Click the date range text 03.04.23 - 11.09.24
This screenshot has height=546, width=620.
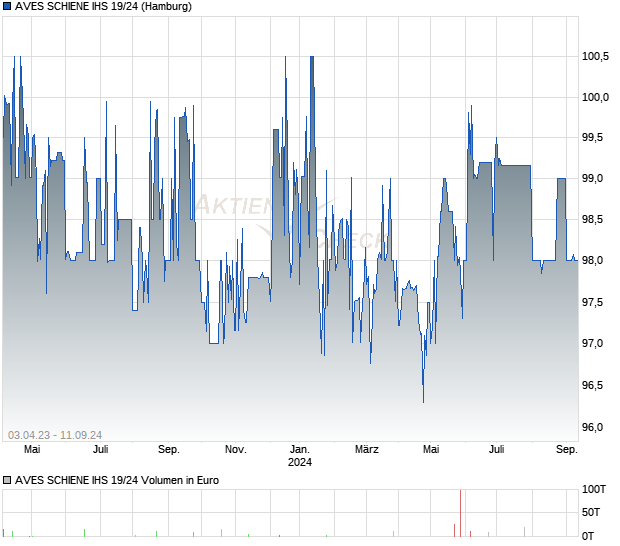tap(55, 434)
